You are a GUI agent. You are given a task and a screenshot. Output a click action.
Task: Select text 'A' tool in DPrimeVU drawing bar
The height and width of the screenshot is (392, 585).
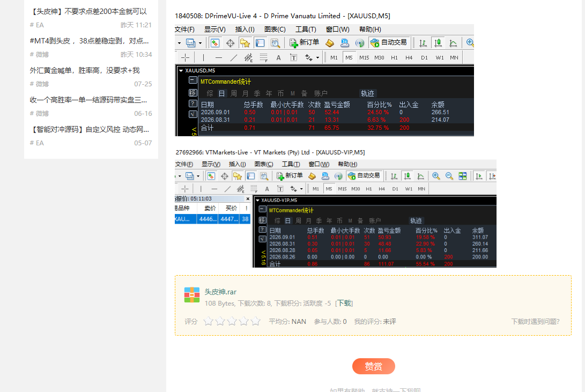[x=278, y=57]
